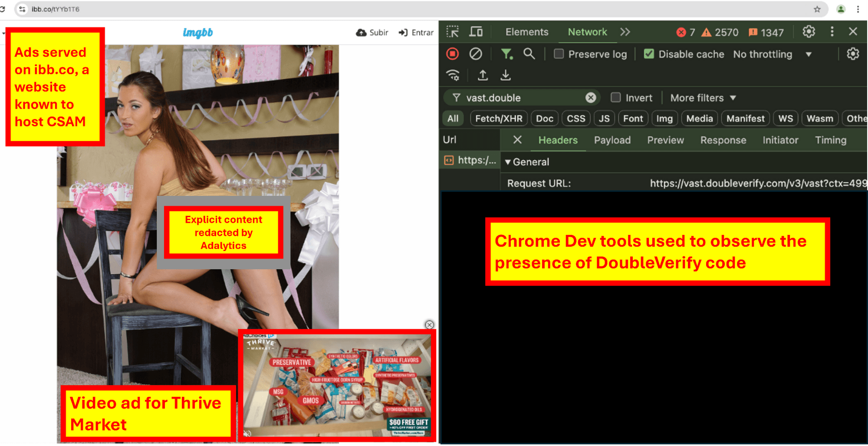This screenshot has height=446, width=868.
Task: Open the More filters dropdown
Action: coord(703,98)
